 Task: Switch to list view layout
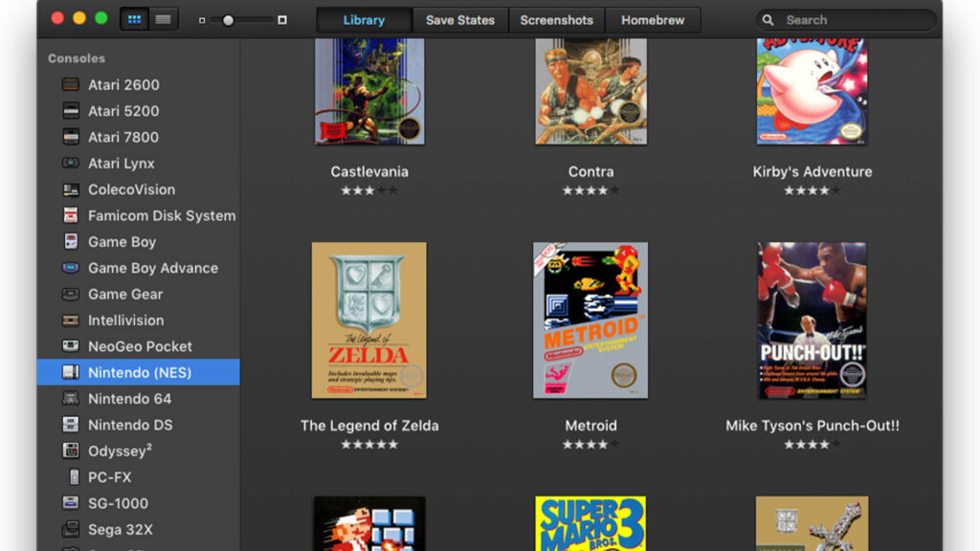163,19
